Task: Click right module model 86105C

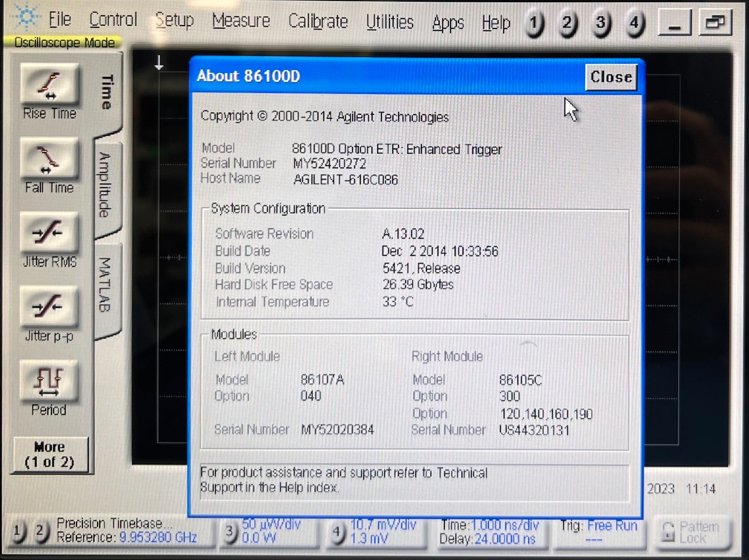Action: coord(521,380)
